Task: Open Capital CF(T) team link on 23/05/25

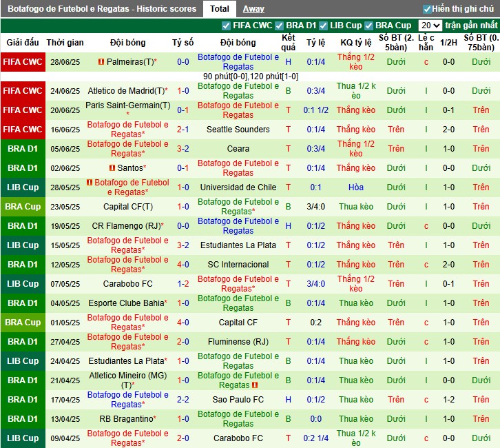Action: click(x=128, y=207)
